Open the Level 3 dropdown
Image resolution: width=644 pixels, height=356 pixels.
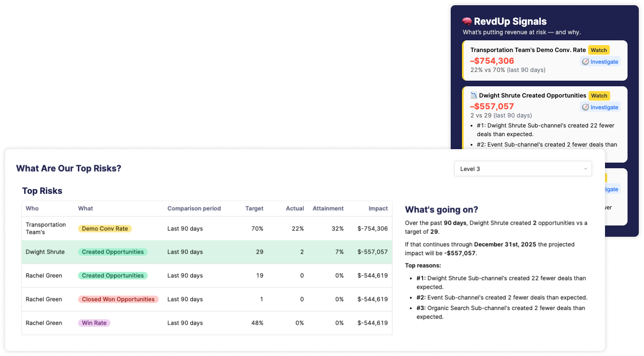[x=523, y=169]
